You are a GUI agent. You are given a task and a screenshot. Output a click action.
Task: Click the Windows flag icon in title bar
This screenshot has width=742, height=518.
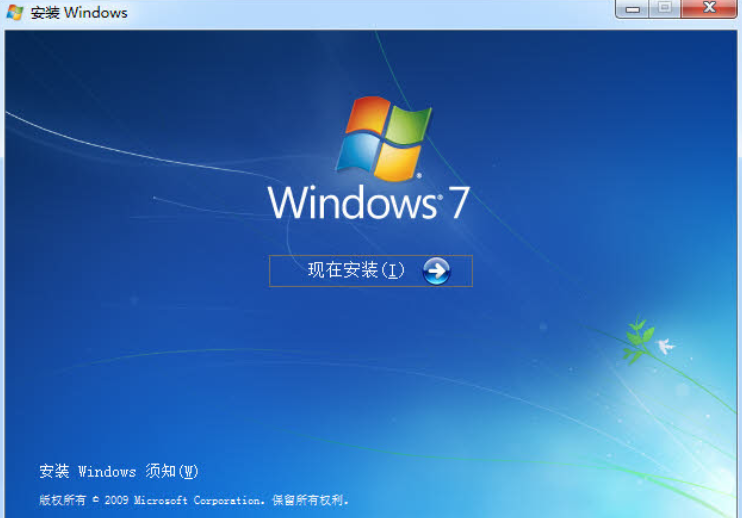click(x=15, y=12)
